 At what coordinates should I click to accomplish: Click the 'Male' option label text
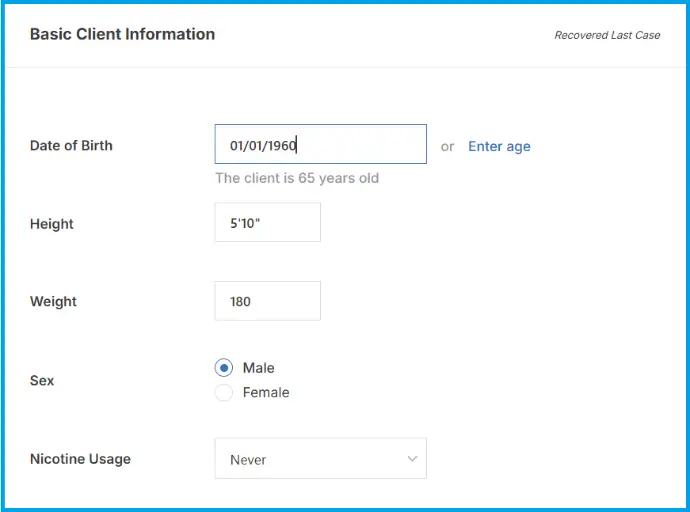[x=258, y=368]
